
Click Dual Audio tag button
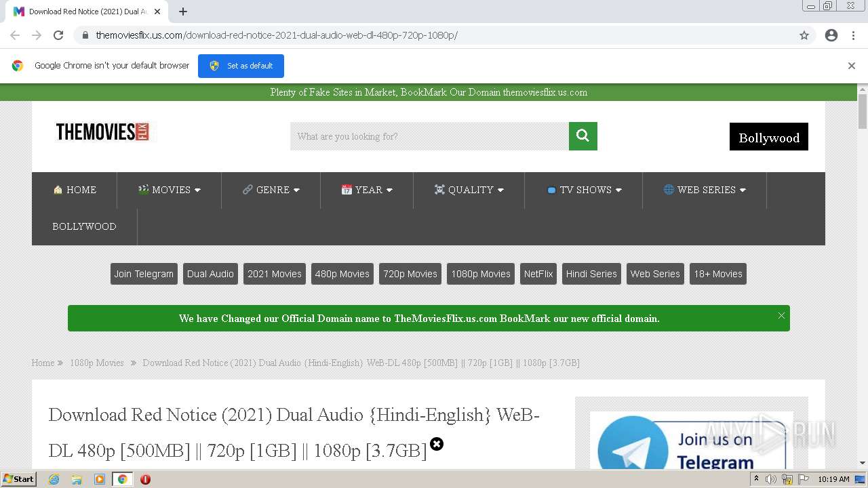tap(210, 274)
